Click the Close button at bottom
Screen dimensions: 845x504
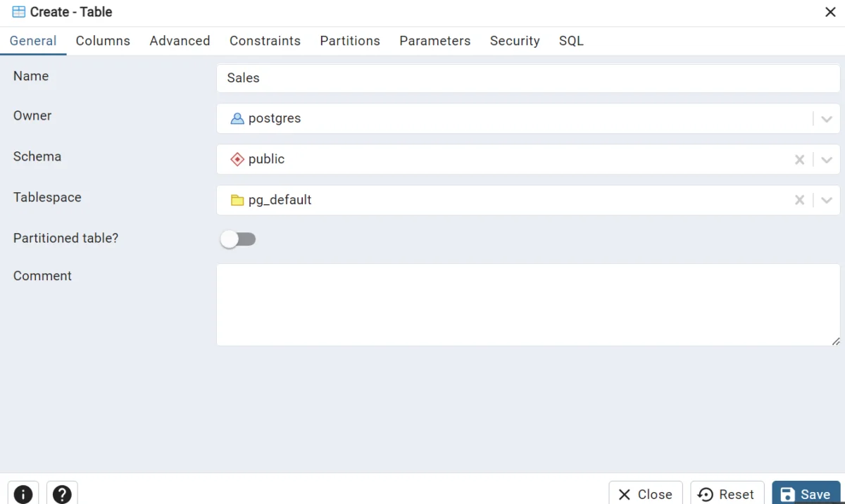(x=645, y=494)
